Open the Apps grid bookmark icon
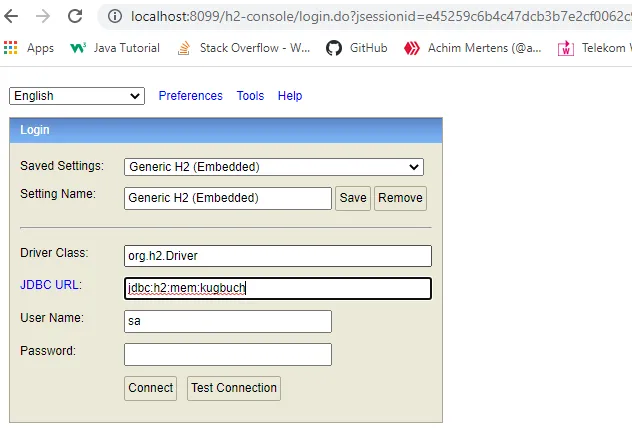632x429 pixels. point(11,48)
